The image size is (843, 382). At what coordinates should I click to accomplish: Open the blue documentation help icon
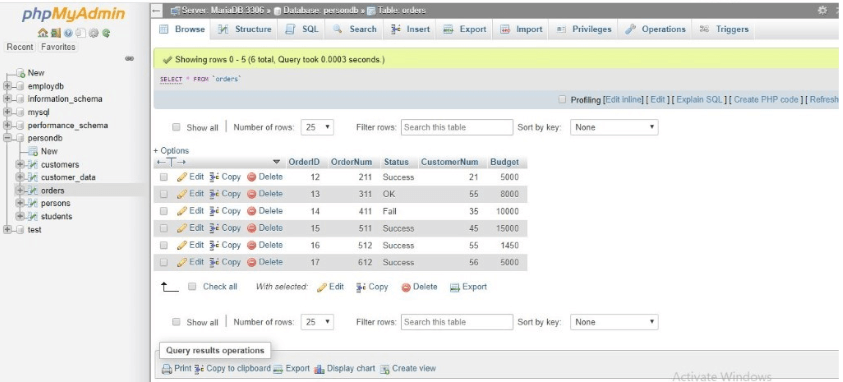(68, 33)
